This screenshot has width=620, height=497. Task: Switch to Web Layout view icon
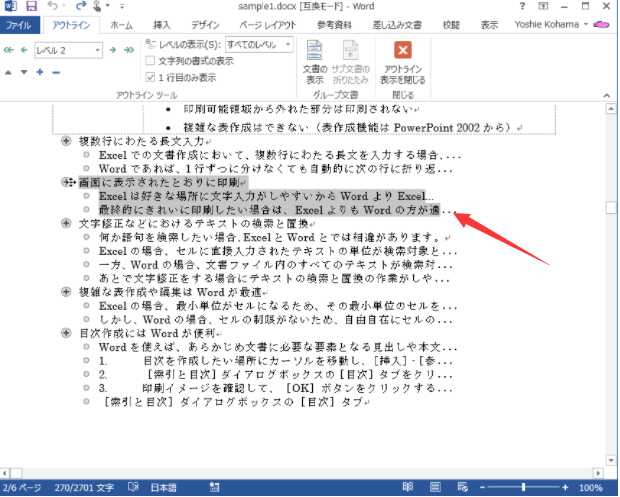coord(462,487)
